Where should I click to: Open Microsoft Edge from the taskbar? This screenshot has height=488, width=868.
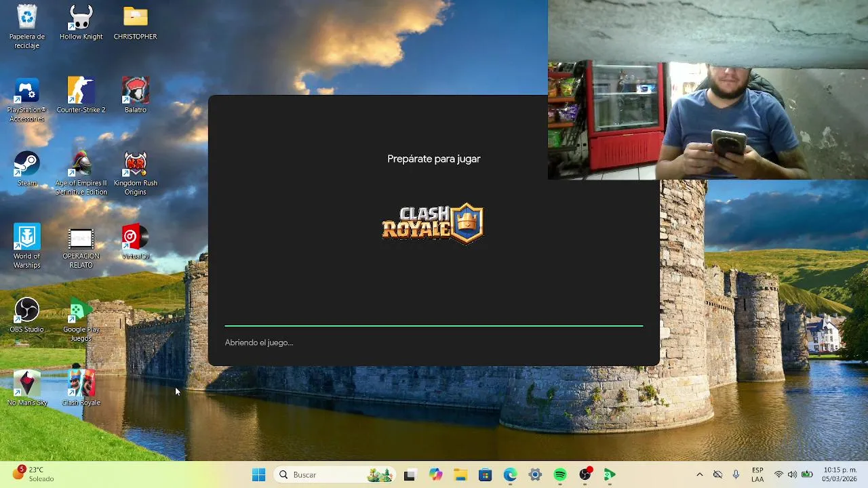510,475
